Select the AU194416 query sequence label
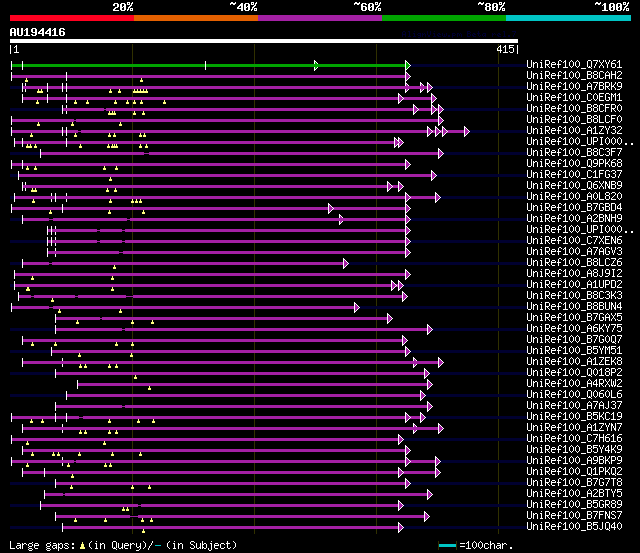 38,32
